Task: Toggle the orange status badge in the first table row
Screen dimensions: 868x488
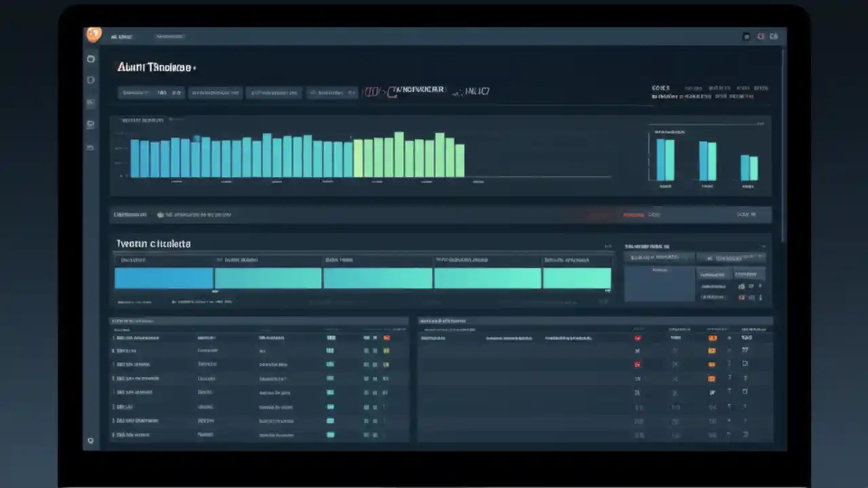Action: (x=386, y=337)
